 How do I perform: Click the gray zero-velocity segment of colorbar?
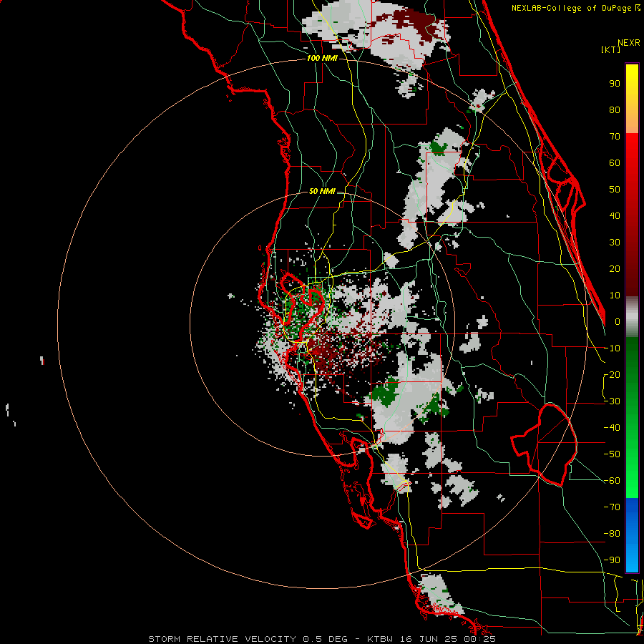coord(632,317)
